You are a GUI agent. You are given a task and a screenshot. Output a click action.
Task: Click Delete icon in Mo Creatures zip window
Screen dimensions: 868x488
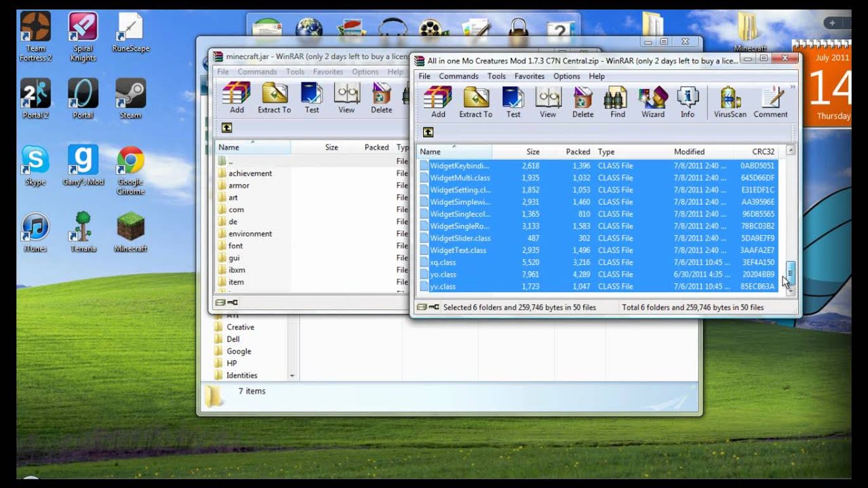click(x=583, y=102)
